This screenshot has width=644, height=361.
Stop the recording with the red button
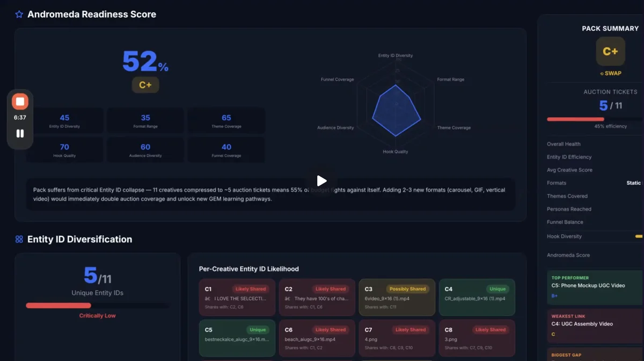pos(20,102)
